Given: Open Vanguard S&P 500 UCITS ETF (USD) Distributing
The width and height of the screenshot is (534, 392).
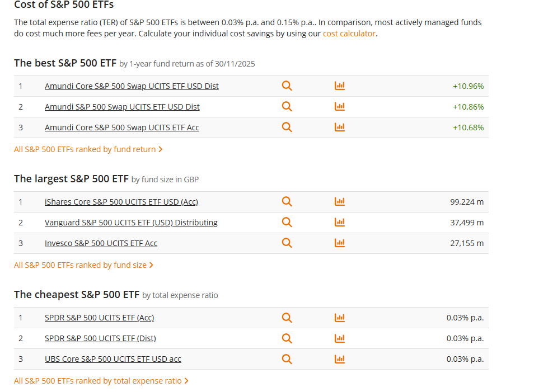Looking at the screenshot, I should click(131, 223).
